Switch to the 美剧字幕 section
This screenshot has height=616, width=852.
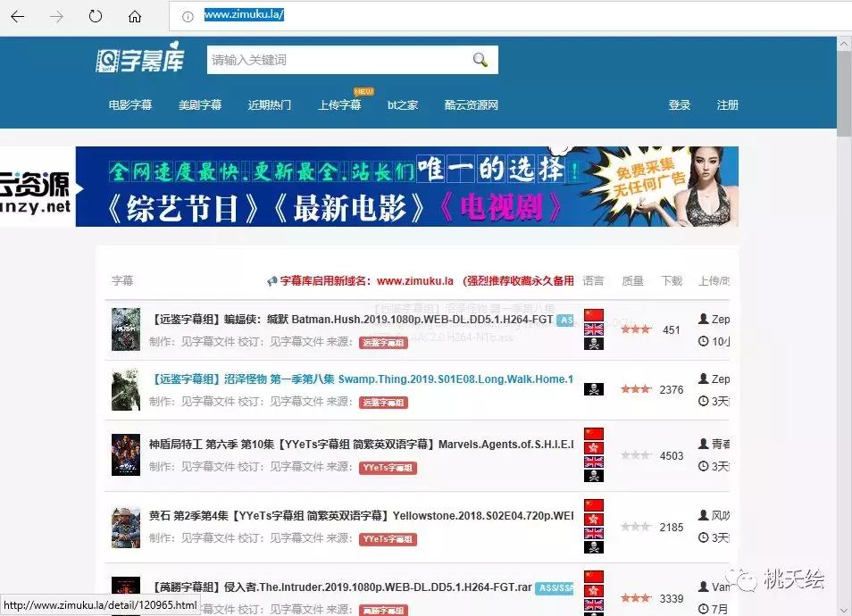[x=200, y=104]
